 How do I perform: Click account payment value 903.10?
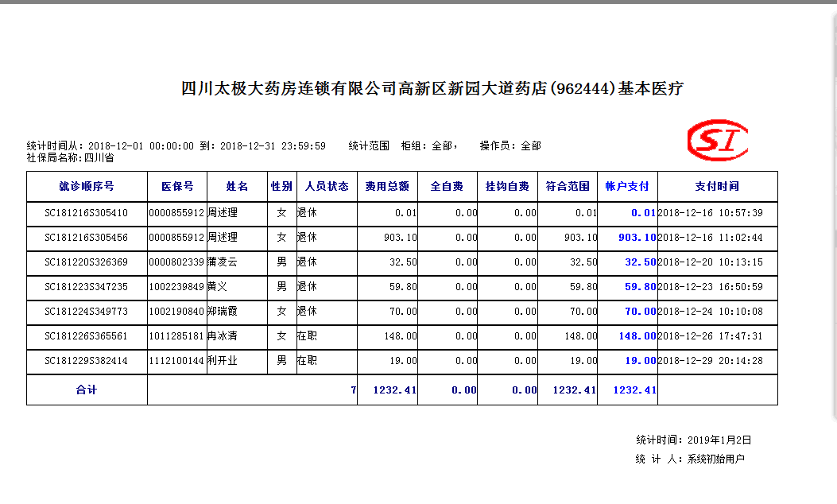pos(637,237)
